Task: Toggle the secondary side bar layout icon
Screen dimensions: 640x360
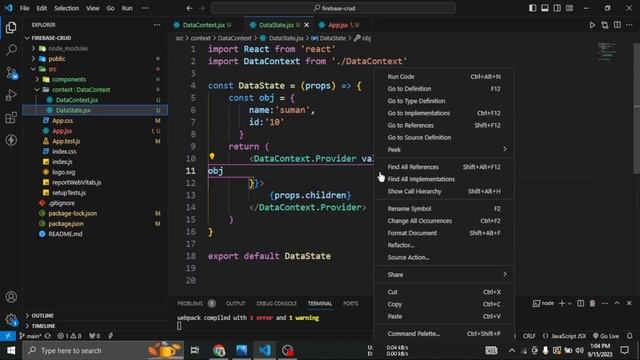Action: click(x=557, y=8)
